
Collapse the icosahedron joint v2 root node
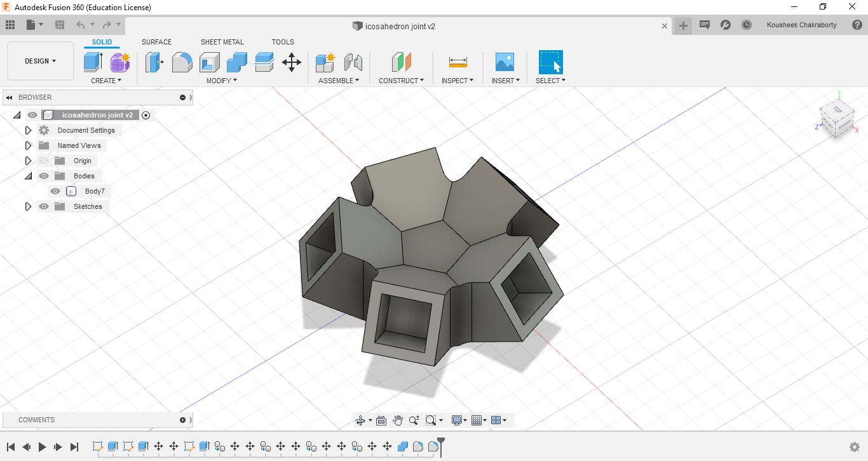[17, 115]
